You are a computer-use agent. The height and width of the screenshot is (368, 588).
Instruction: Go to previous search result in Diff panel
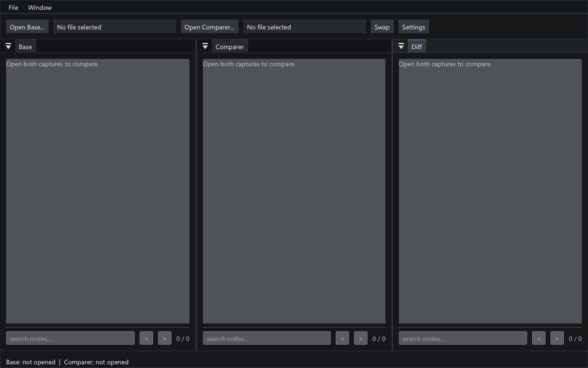coord(539,339)
